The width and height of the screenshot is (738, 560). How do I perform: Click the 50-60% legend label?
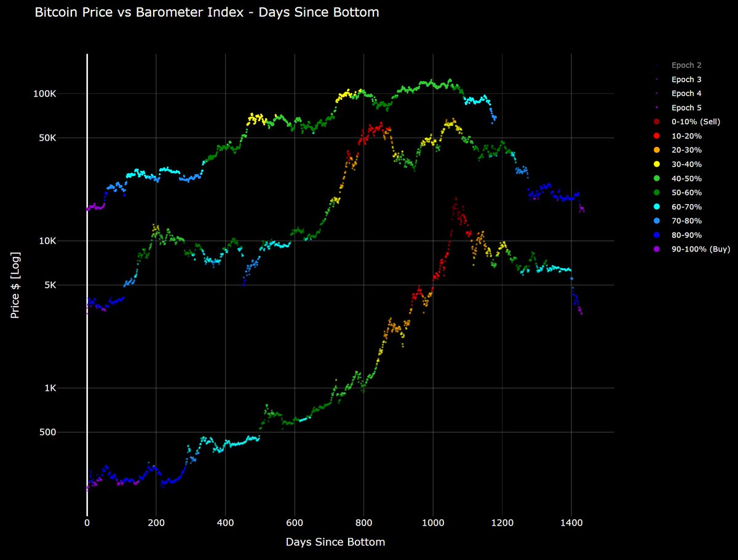click(686, 192)
